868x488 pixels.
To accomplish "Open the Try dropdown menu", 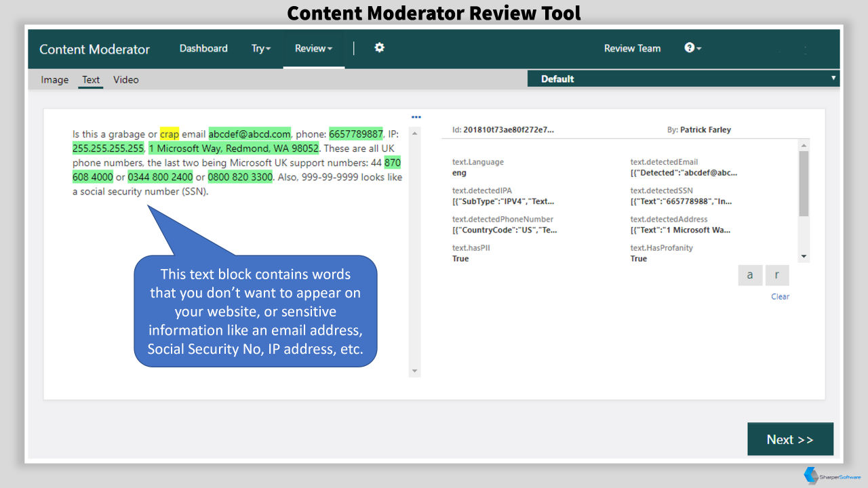I will tap(261, 49).
